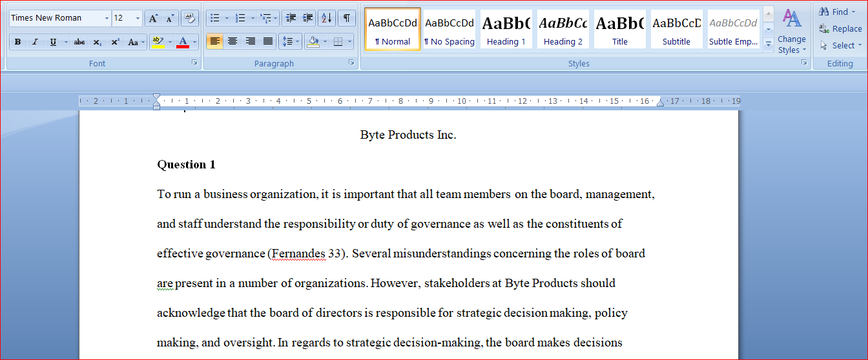Click the Find button
868x360 pixels.
[838, 12]
